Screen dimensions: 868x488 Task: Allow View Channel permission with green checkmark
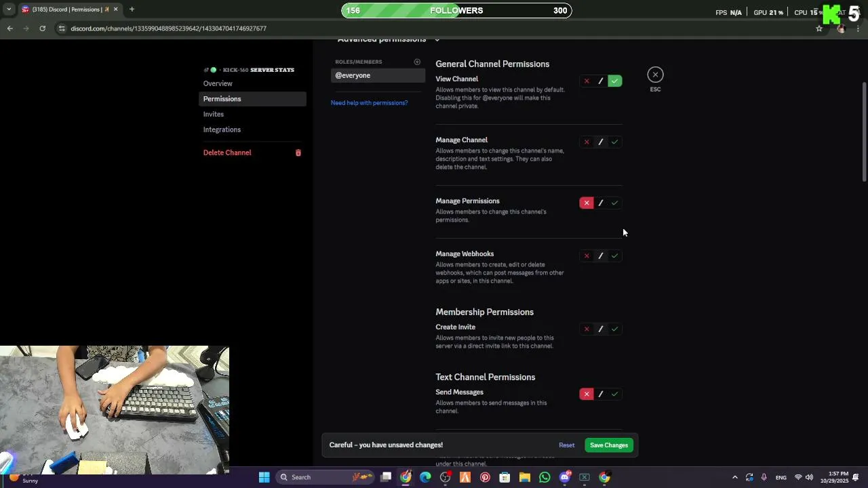click(x=614, y=81)
